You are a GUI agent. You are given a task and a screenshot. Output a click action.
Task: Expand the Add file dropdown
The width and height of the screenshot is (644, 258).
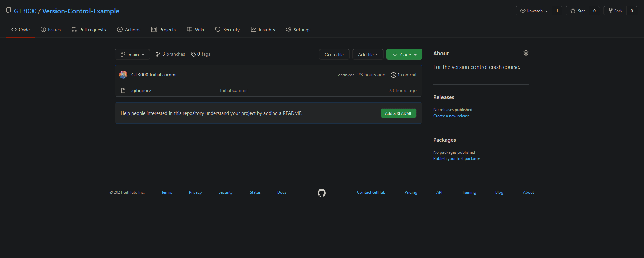click(368, 55)
